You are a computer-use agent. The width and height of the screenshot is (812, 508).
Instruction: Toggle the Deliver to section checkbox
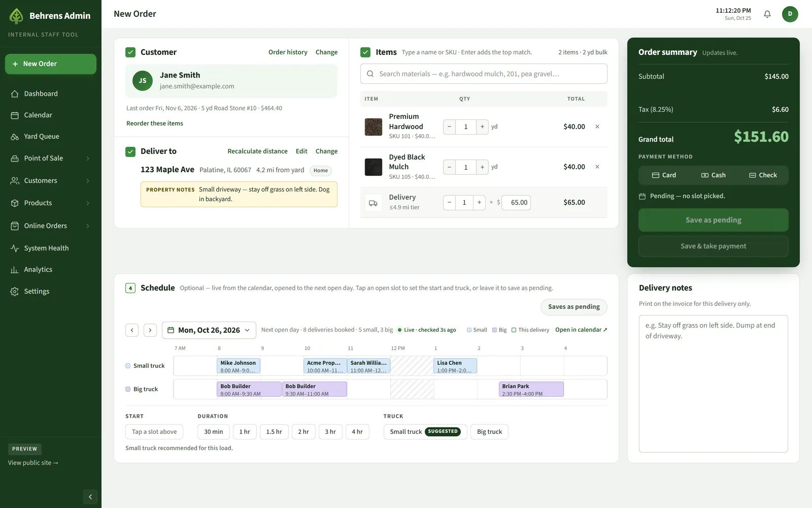click(130, 151)
